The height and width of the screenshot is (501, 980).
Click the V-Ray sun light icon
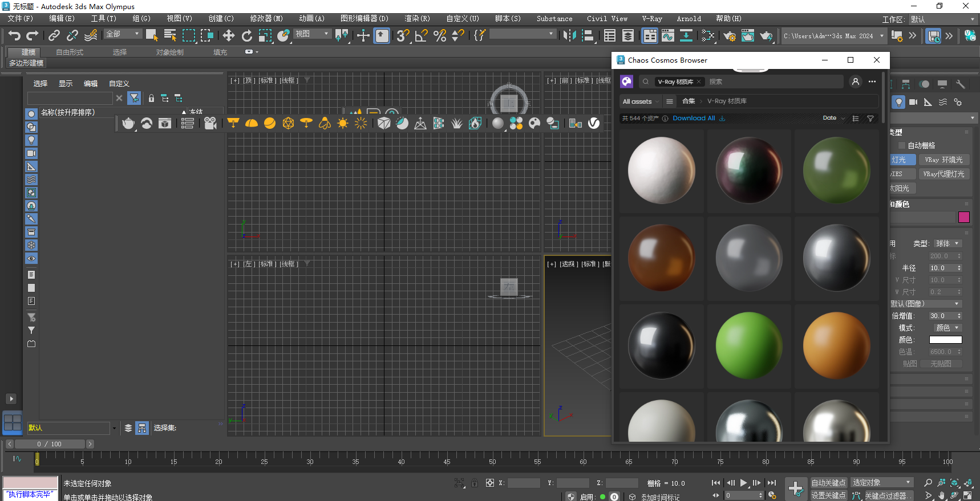tap(343, 123)
